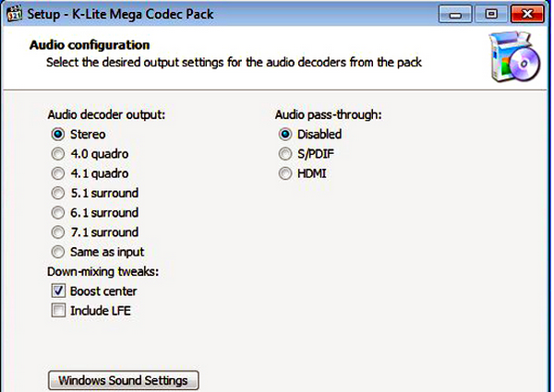Choose 4.0 quadro output option

[x=58, y=154]
